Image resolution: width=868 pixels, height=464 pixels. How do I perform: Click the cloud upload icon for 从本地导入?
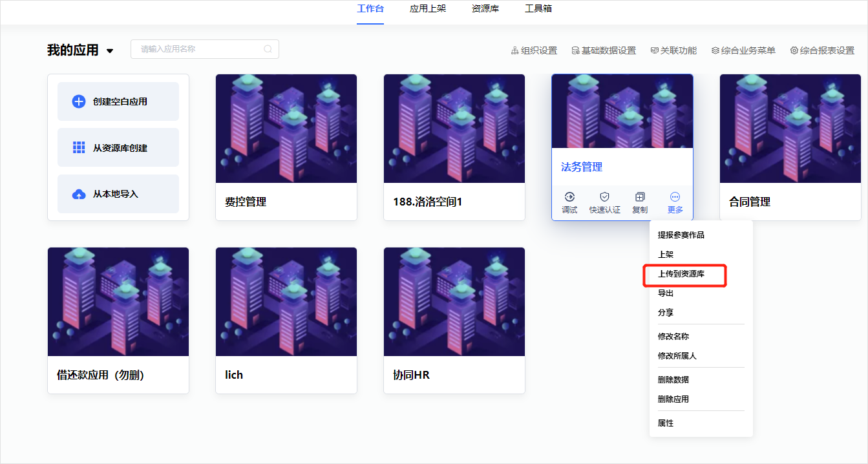pyautogui.click(x=79, y=194)
